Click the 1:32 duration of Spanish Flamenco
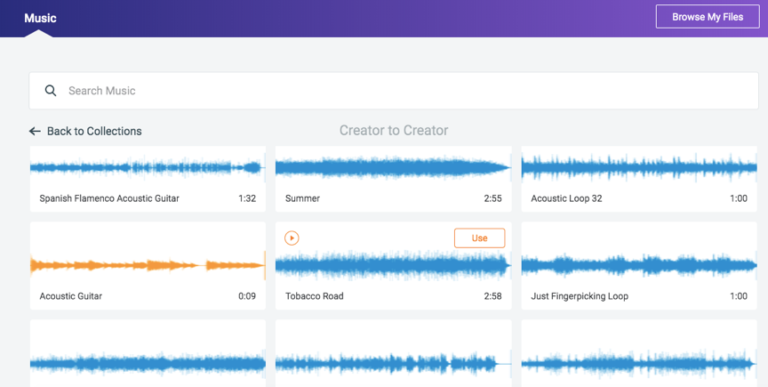Image resolution: width=768 pixels, height=387 pixels. pyautogui.click(x=247, y=198)
